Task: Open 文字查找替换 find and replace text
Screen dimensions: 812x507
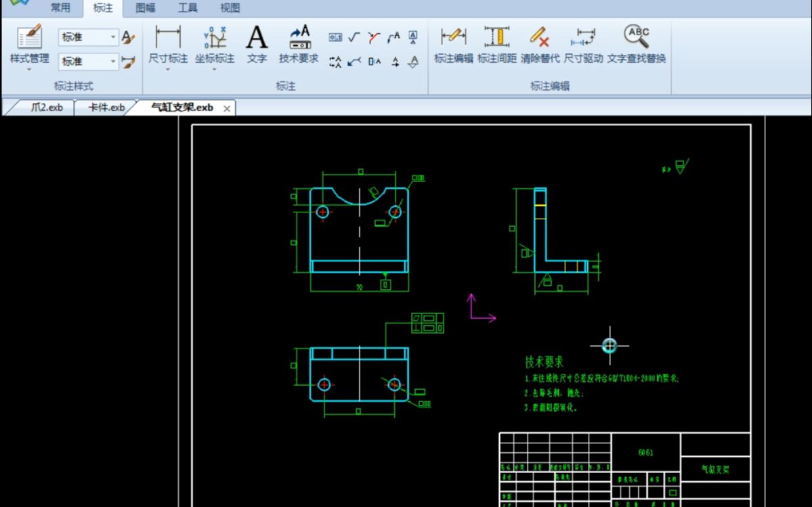Action: (x=636, y=45)
